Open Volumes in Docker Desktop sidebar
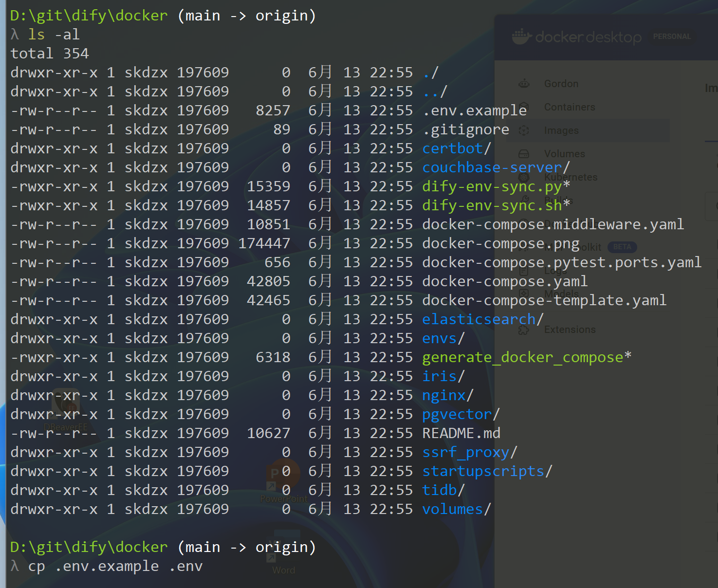Image resolution: width=718 pixels, height=588 pixels. [x=565, y=154]
